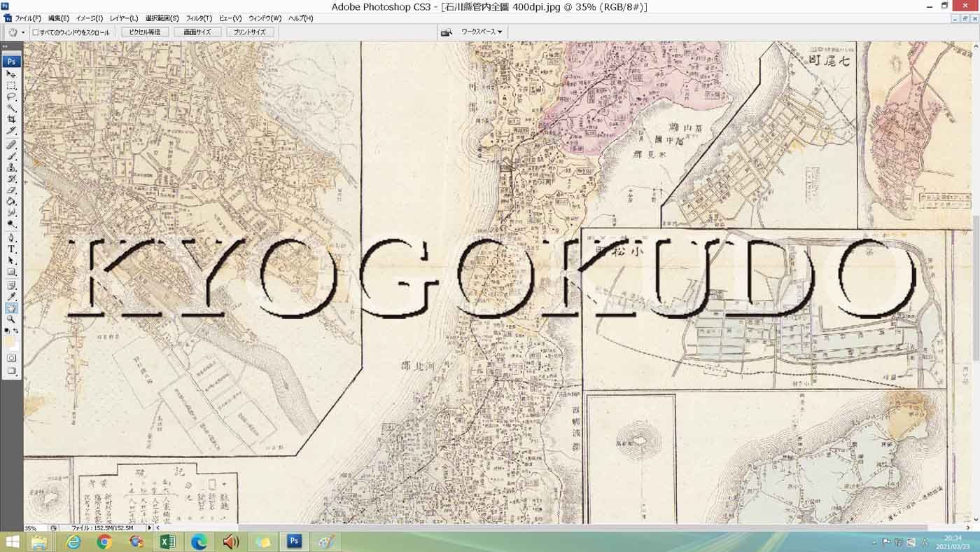Reset to default foreground and background colors
This screenshot has width=980, height=552.
click(8, 330)
